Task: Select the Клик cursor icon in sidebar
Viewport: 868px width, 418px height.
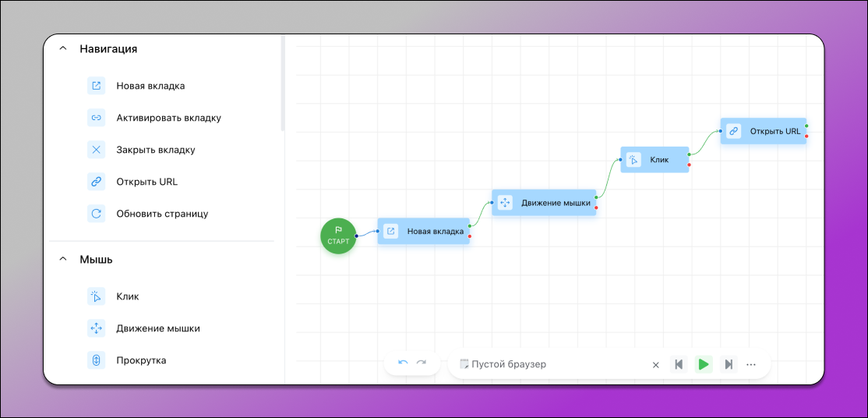Action: [x=96, y=296]
